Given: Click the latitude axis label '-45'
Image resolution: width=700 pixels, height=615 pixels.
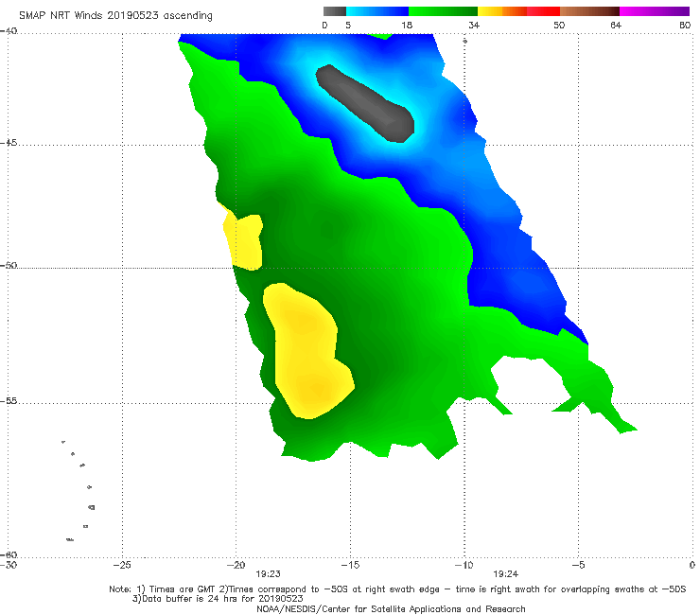Looking at the screenshot, I should click(9, 143).
